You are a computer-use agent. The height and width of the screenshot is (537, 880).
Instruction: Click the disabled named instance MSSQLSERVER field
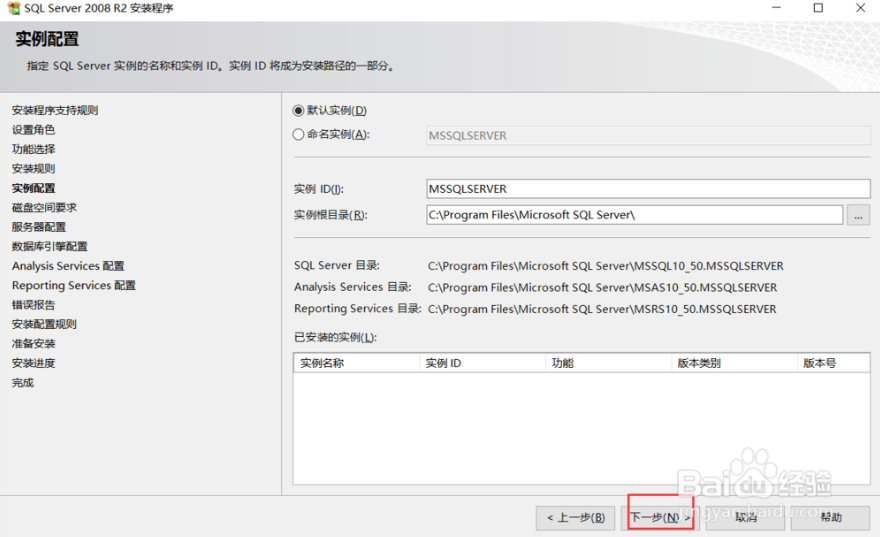648,135
